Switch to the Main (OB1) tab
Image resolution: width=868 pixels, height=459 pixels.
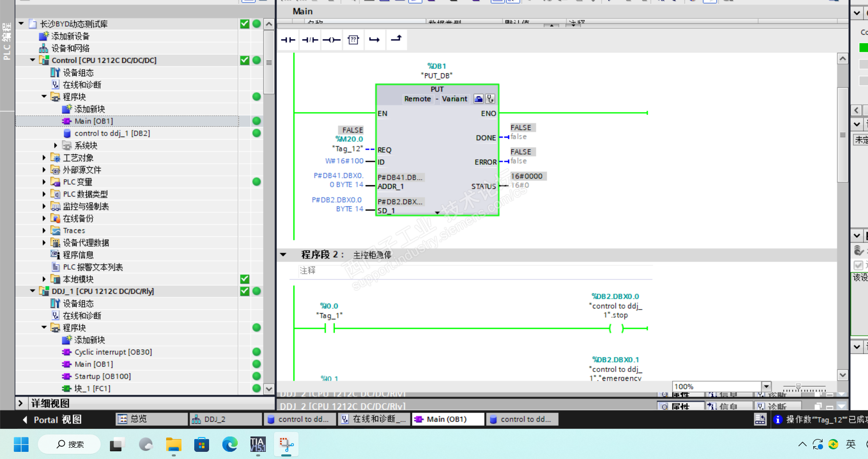click(x=448, y=419)
